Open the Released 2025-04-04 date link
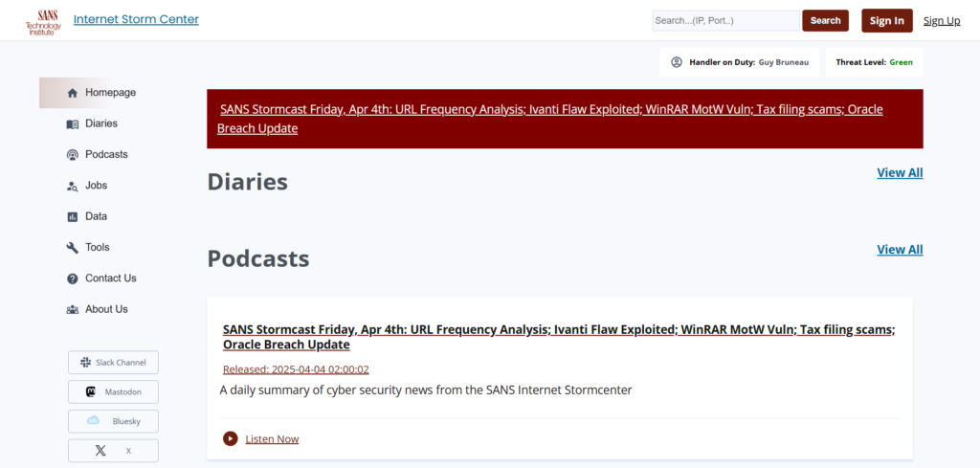Image resolution: width=980 pixels, height=468 pixels. (296, 369)
